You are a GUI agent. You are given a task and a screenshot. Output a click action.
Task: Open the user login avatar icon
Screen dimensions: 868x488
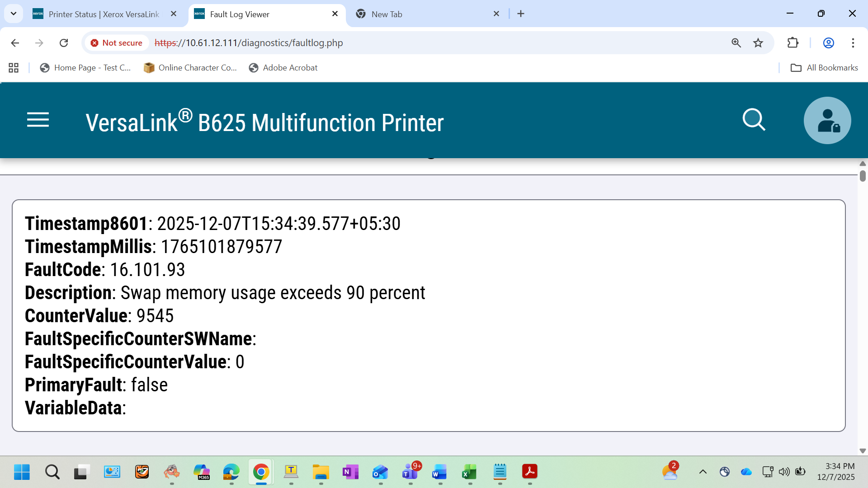coord(827,121)
